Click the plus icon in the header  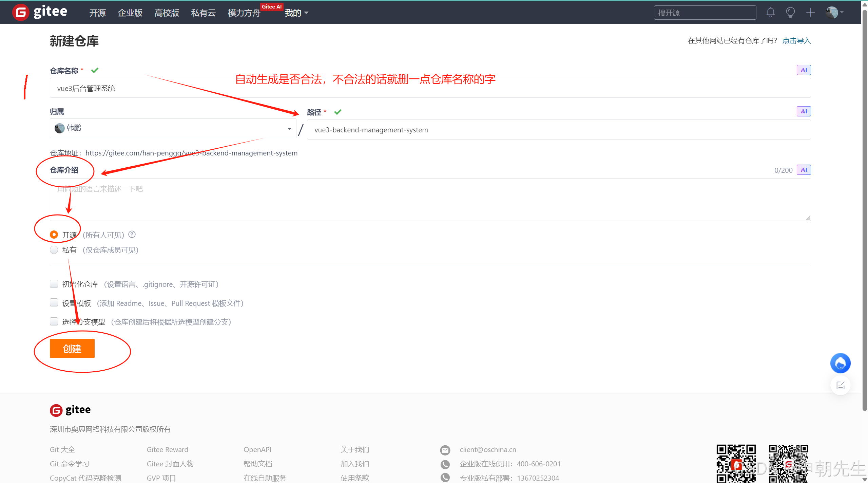810,13
